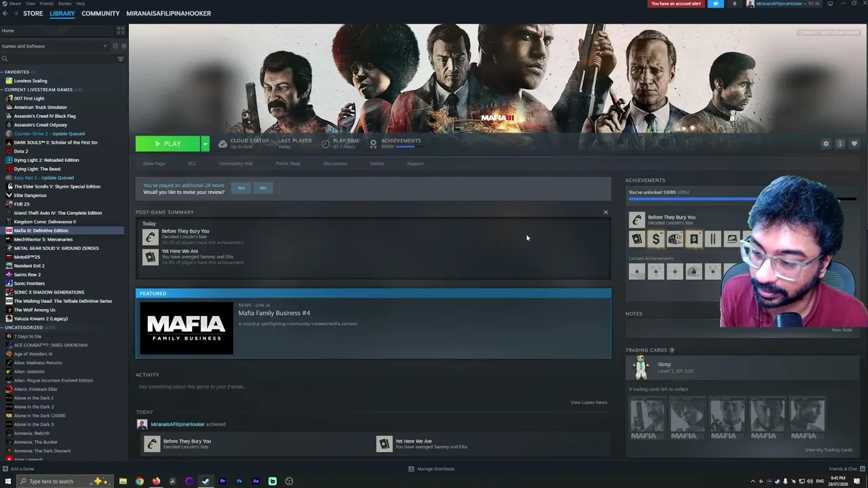Click 'Yet Here We Are' achievement icon in summary
Viewport: 868px width, 488px height.
(150, 257)
